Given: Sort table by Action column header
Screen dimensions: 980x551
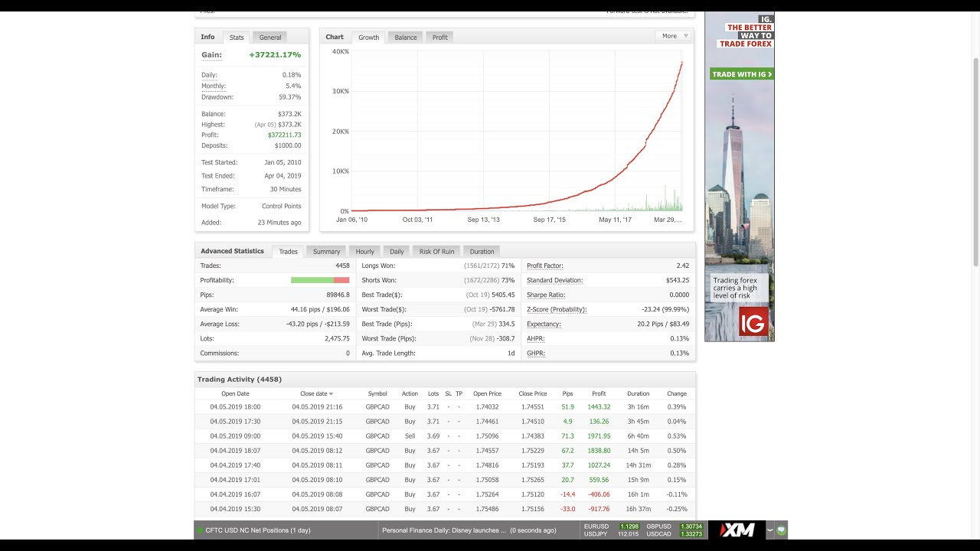Looking at the screenshot, I should point(410,394).
